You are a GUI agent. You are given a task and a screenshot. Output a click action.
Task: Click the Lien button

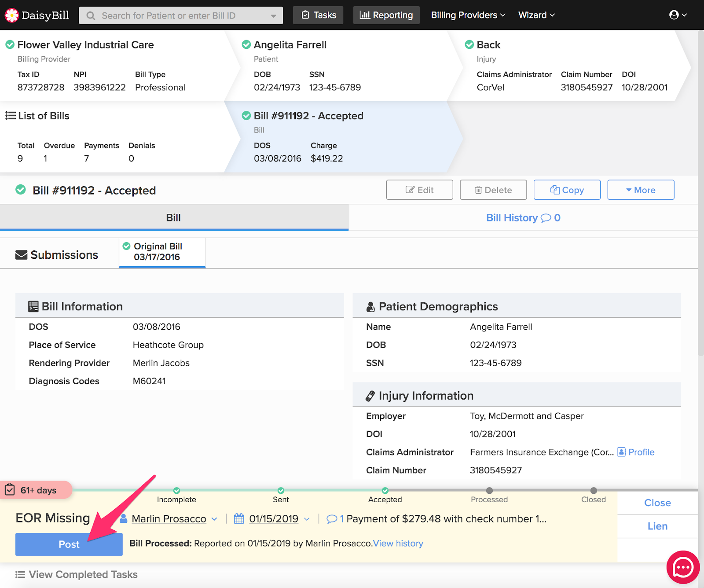(x=657, y=526)
